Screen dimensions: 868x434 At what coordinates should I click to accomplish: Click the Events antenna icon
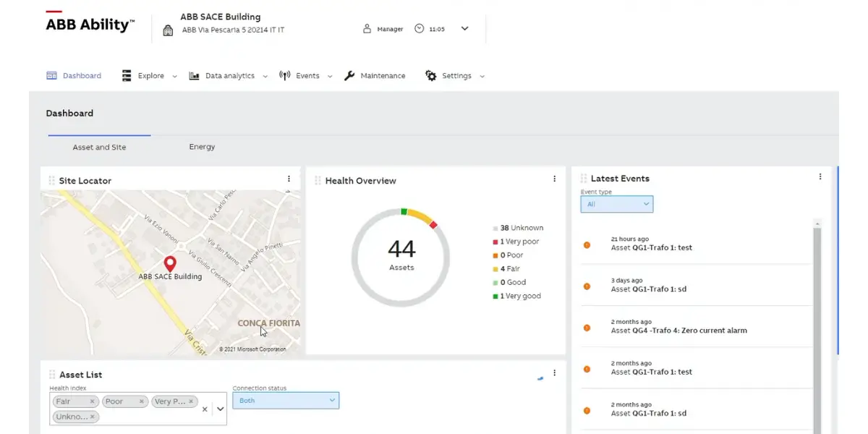(x=285, y=75)
